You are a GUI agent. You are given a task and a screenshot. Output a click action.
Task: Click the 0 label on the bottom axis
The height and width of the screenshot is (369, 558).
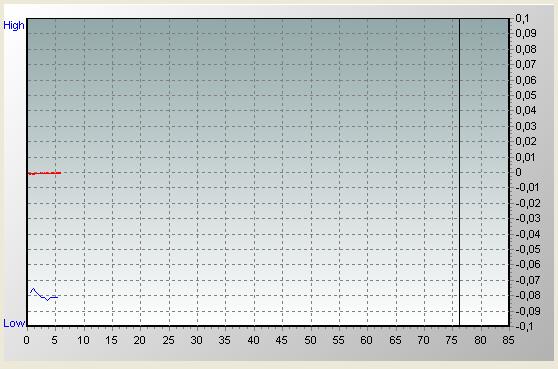tap(26, 340)
